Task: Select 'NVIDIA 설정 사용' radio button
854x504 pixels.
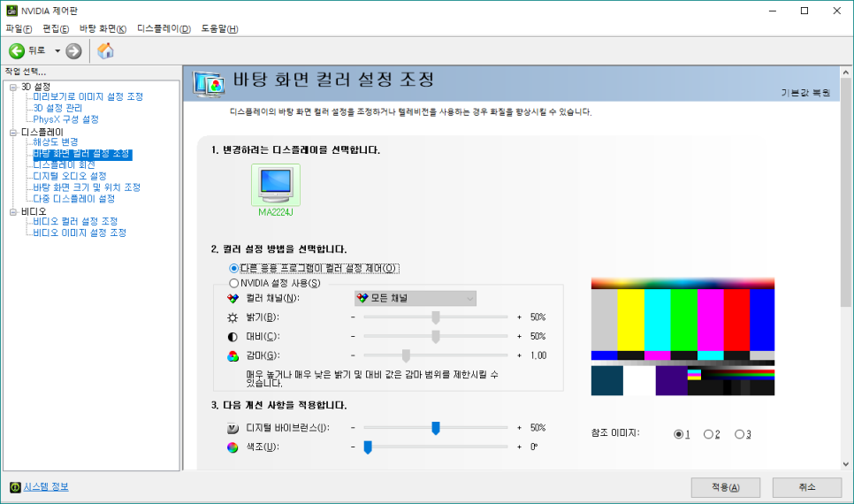Action: click(x=233, y=283)
